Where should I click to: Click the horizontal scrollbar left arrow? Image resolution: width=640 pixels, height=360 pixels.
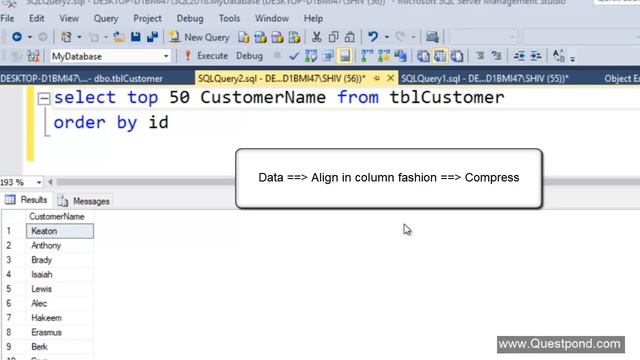[50, 182]
